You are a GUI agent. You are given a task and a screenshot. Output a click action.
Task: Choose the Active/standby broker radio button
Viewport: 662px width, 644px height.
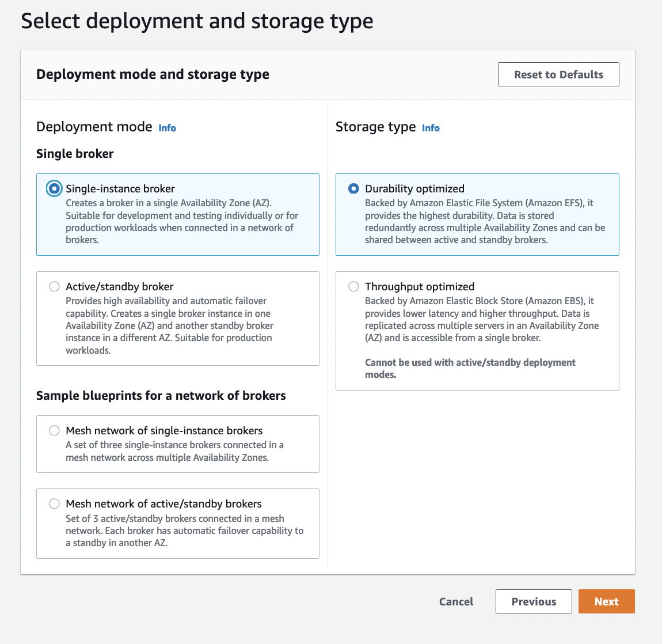coord(54,286)
